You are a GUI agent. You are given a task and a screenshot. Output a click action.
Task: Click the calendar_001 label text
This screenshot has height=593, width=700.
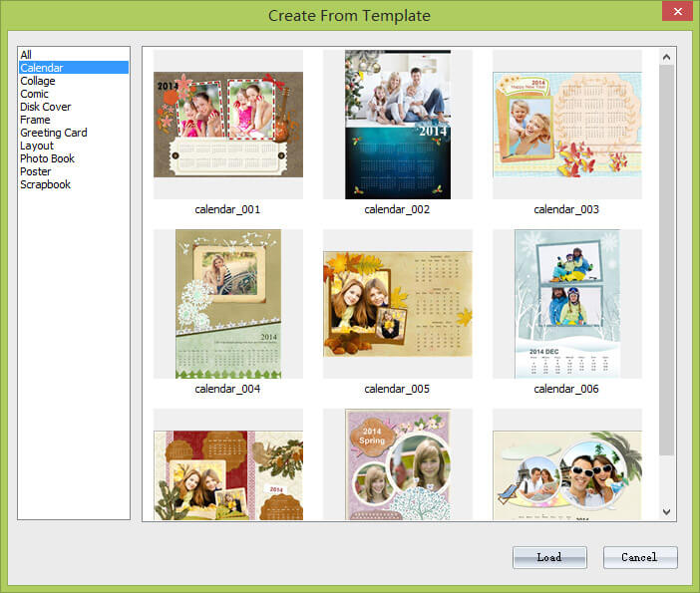[227, 209]
